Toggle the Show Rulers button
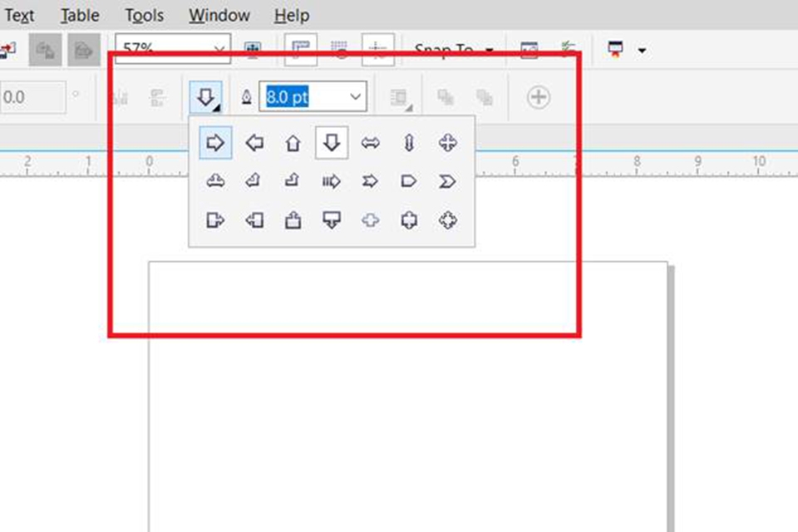The image size is (798, 532). coord(301,49)
